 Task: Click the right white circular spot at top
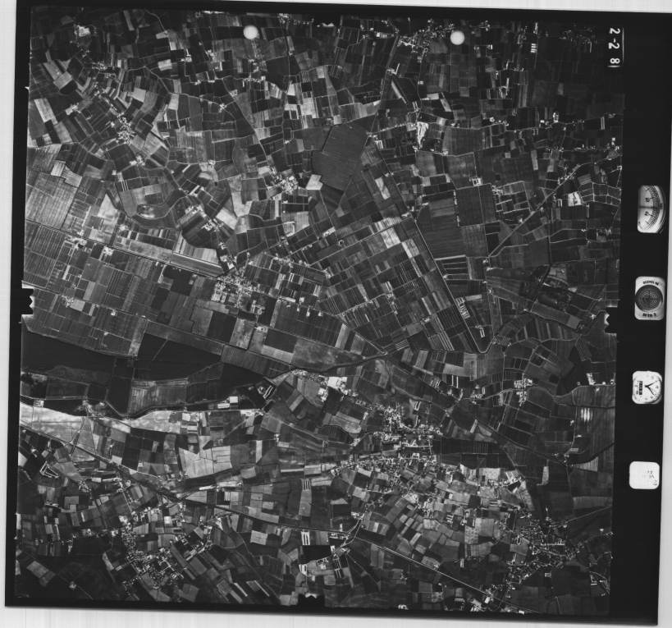[457, 37]
